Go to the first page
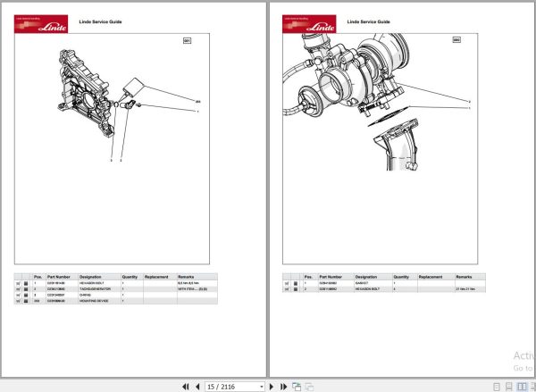The image size is (536, 392). (x=186, y=387)
